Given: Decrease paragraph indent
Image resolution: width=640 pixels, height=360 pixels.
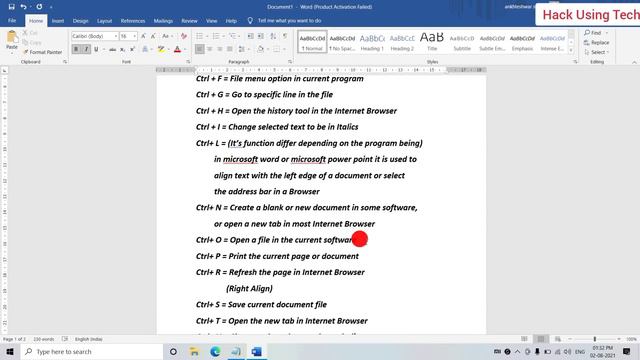Looking at the screenshot, I should [251, 36].
